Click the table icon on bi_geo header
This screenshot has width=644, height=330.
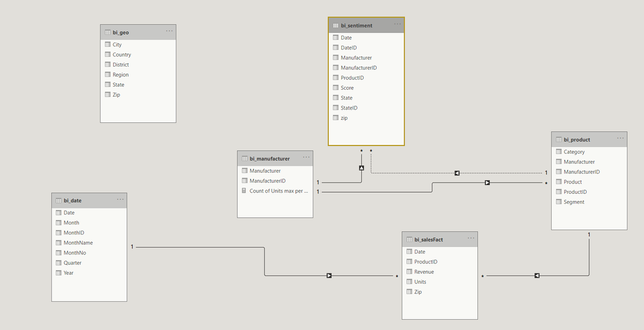[x=107, y=32]
